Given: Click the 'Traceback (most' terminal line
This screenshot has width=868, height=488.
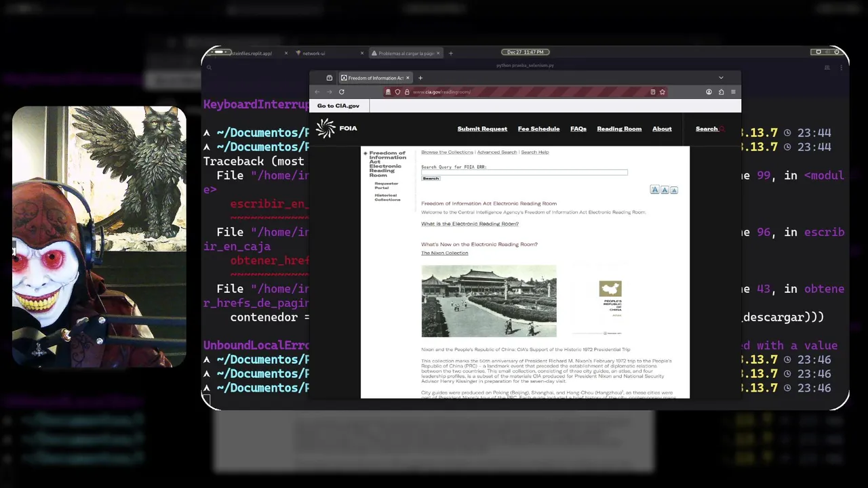Looking at the screenshot, I should coord(254,161).
